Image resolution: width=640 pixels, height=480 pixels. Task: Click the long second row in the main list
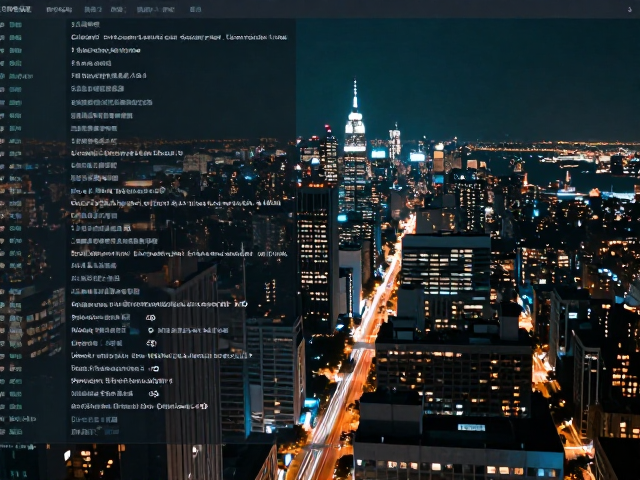(179, 37)
